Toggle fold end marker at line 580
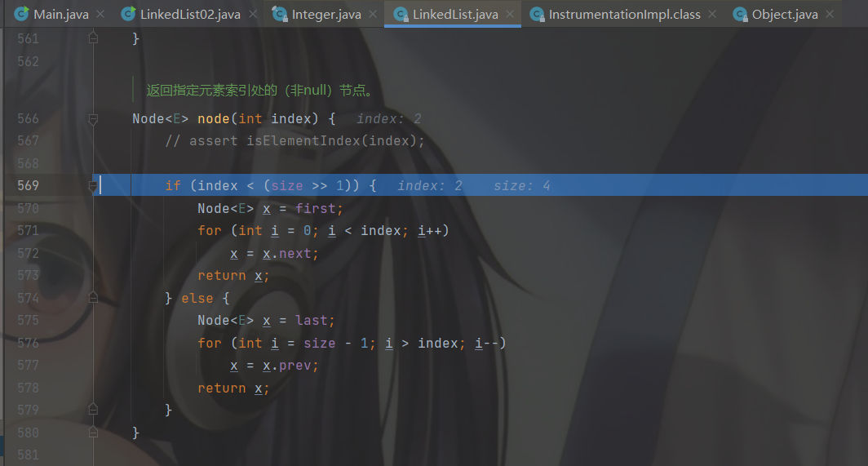868x466 pixels. pyautogui.click(x=93, y=433)
